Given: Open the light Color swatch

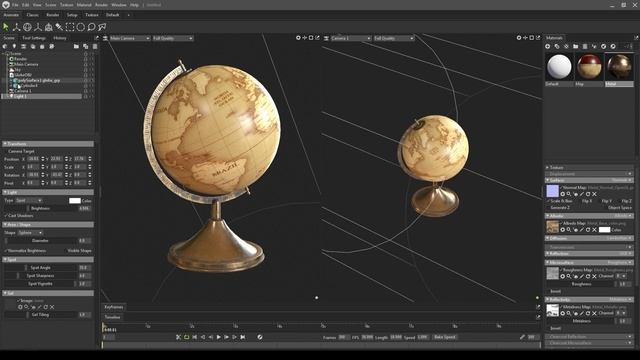Looking at the screenshot, I should (x=75, y=200).
